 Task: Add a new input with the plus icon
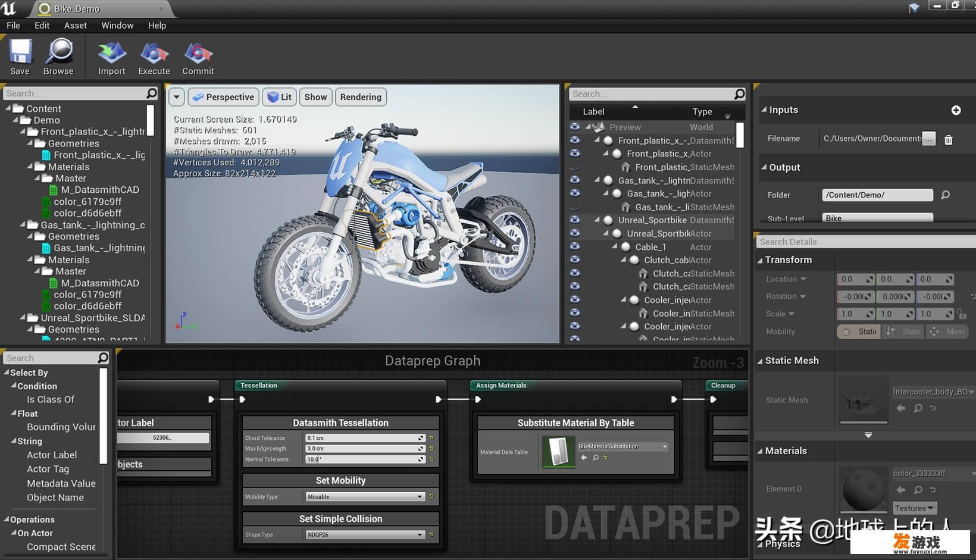956,110
